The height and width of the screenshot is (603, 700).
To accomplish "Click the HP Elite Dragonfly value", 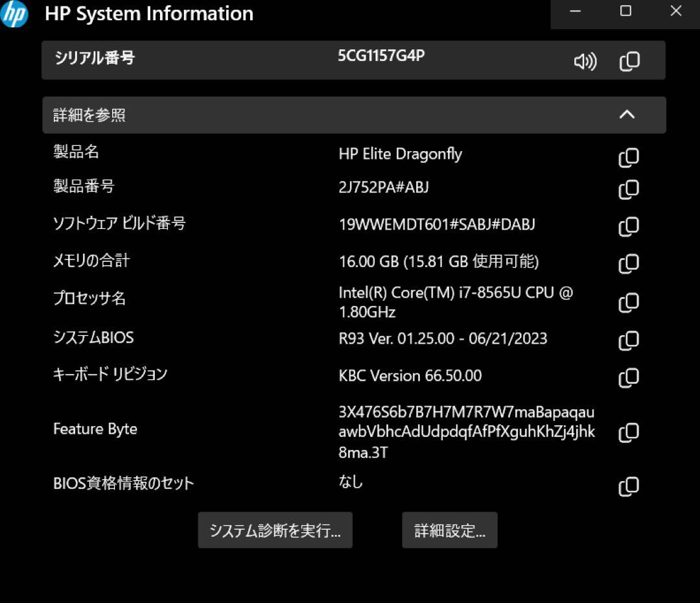I will (x=401, y=154).
